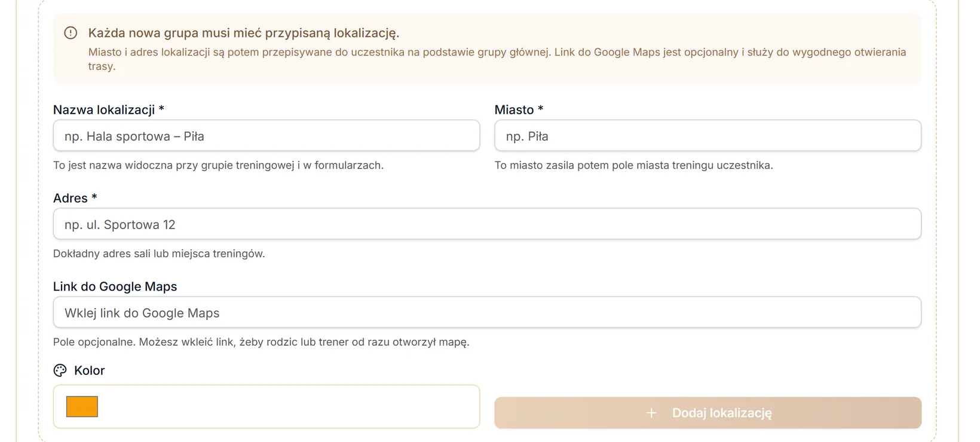Click the 'Kolor' label text
Image resolution: width=980 pixels, height=442 pixels.
click(x=90, y=370)
